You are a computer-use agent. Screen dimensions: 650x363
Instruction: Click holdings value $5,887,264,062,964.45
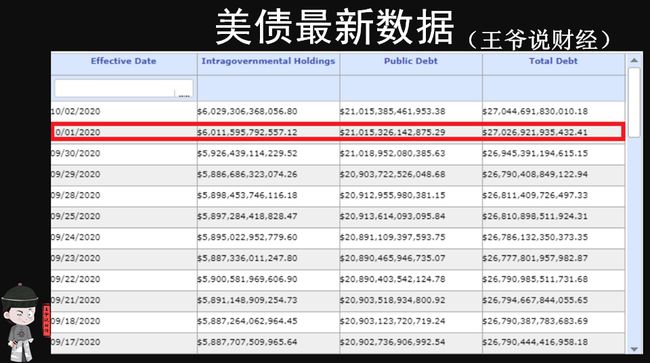tap(247, 321)
